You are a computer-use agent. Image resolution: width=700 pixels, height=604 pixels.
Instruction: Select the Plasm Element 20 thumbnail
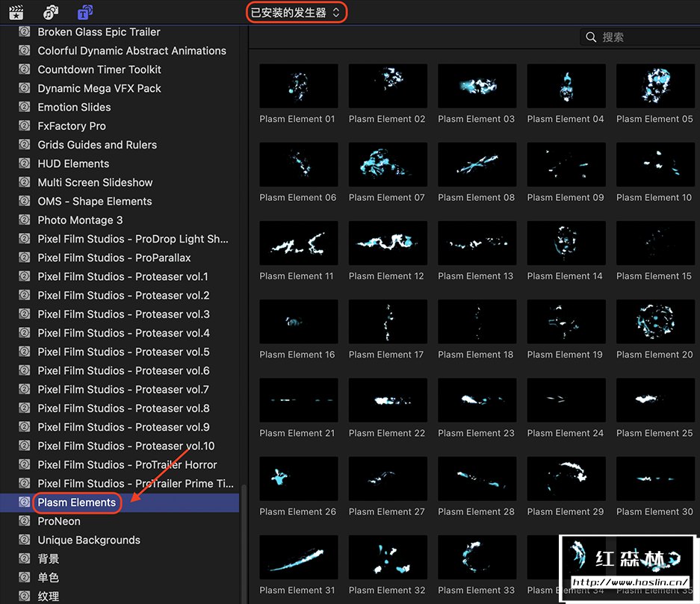click(x=656, y=321)
